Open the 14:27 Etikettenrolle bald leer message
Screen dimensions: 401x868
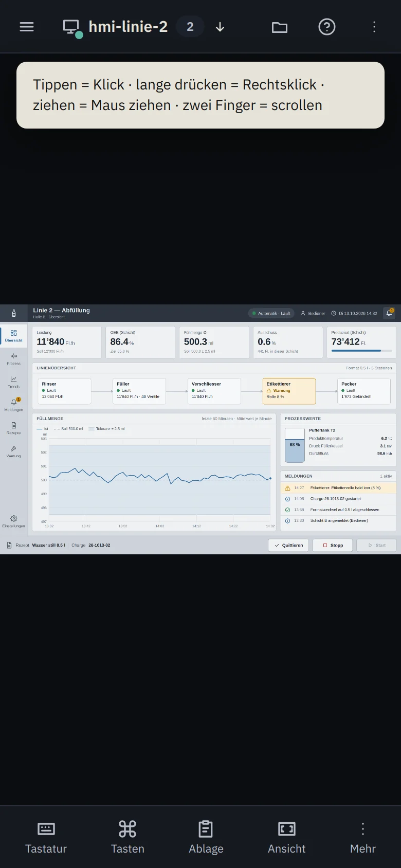338,488
